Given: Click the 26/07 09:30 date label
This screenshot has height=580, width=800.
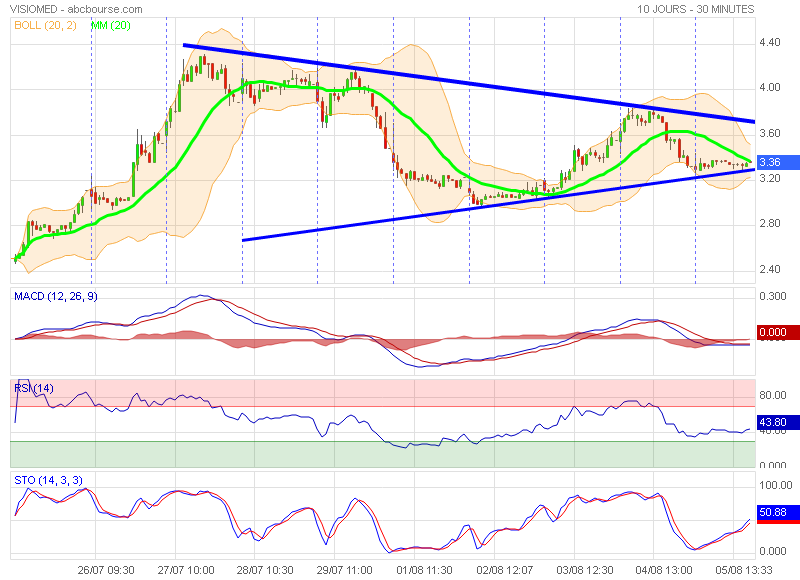Looking at the screenshot, I should point(106,570).
